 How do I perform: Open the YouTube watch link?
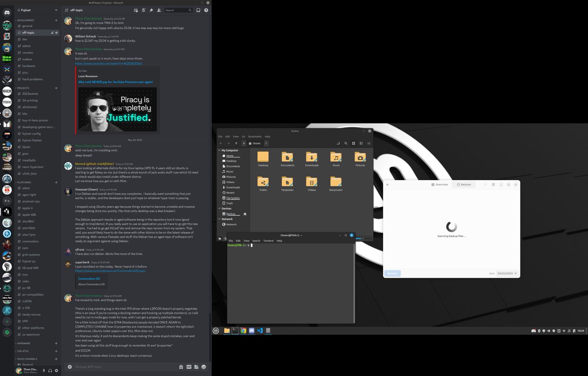pyautogui.click(x=109, y=64)
